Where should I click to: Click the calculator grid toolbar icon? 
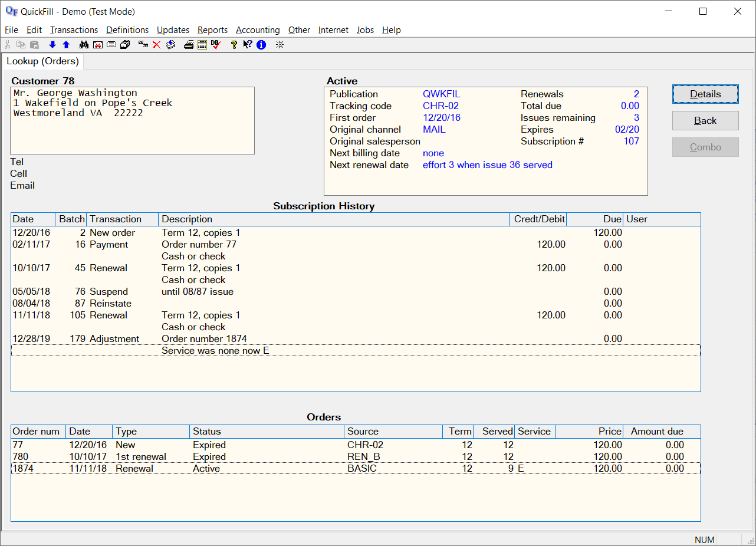pyautogui.click(x=202, y=45)
